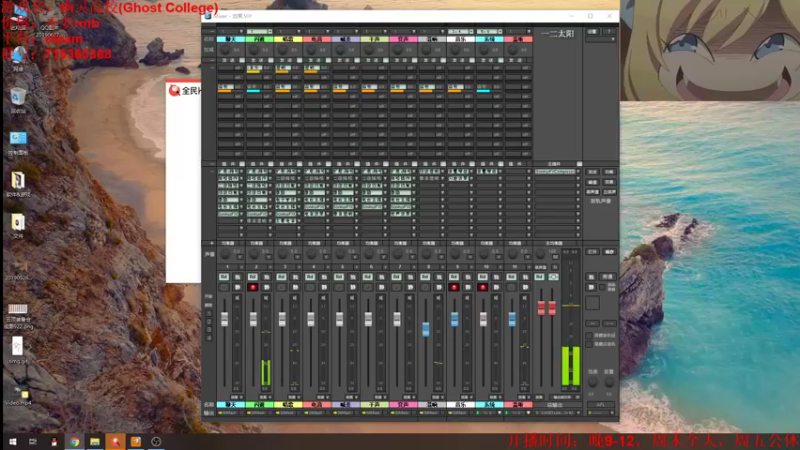
Task: Open the EQ Y dropdown on channel 4
Action: (326, 257)
